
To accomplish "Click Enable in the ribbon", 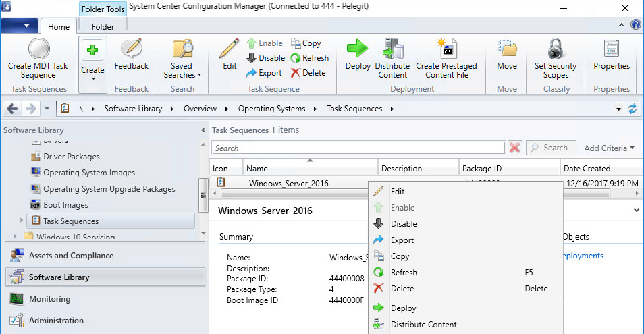I will [x=265, y=43].
